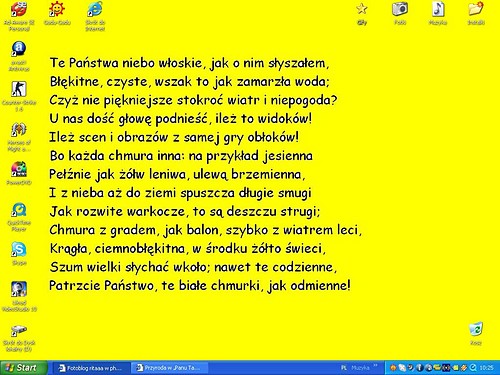Viewport: 500px width, 375px height.
Task: Open Ulead VideoStudio 10 shortcut
Action: coord(19,297)
